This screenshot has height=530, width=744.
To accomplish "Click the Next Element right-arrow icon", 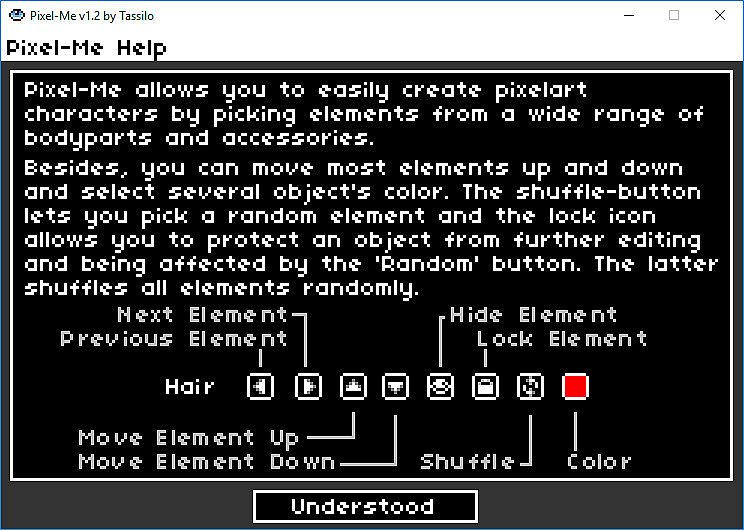I will (x=308, y=386).
